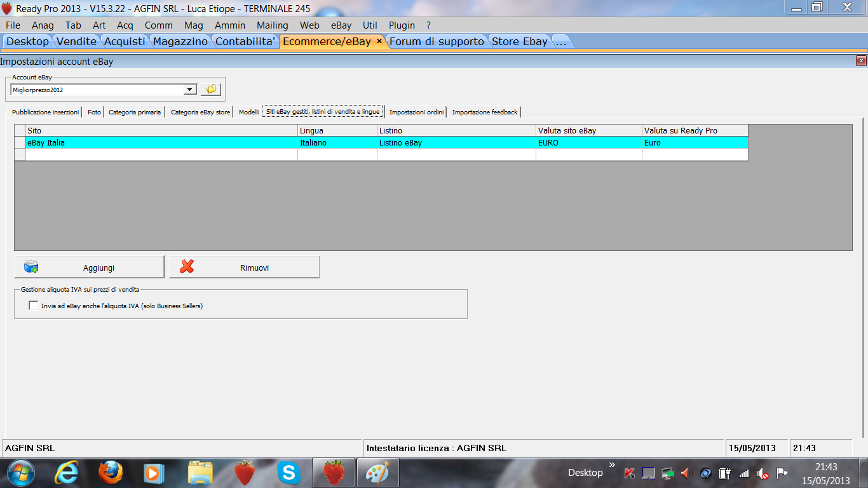Click the muted white speaker volume icon
Image resolution: width=868 pixels, height=488 pixels.
pos(763,473)
